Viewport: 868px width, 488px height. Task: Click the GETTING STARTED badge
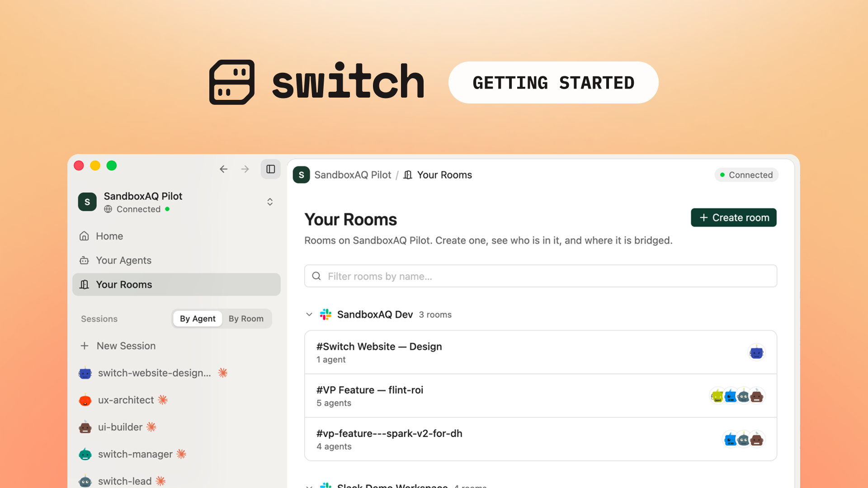[553, 83]
